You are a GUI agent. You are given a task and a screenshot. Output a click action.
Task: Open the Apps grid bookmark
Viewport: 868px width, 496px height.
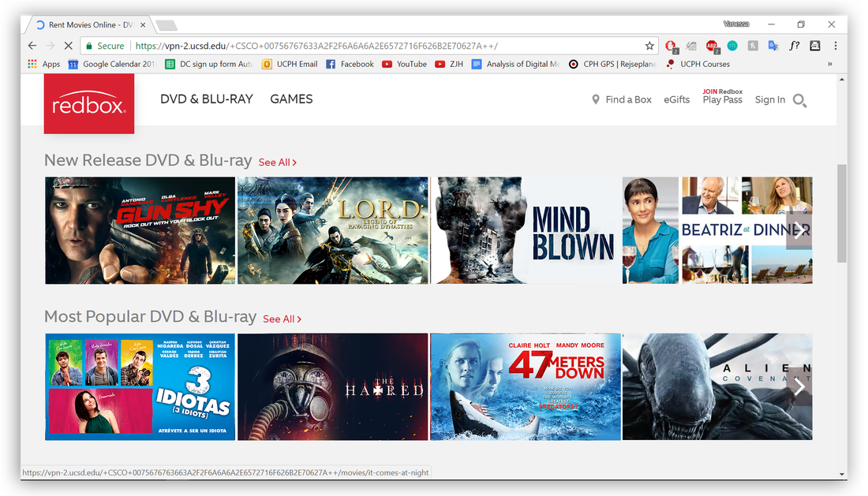[43, 64]
